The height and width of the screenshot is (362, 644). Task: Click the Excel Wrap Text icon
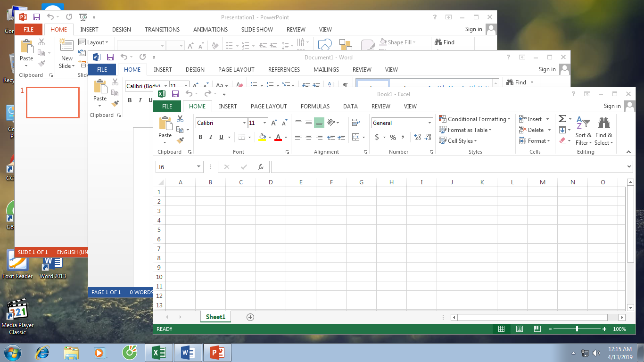coord(355,123)
